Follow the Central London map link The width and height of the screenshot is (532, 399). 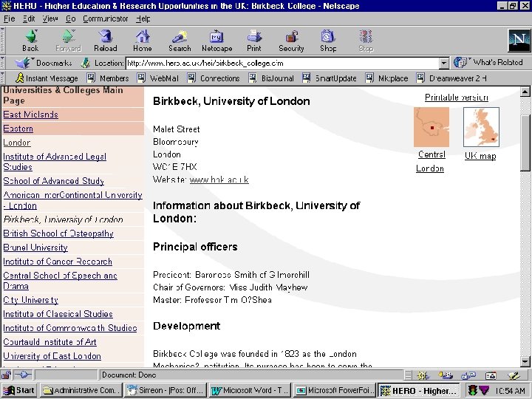point(431,162)
